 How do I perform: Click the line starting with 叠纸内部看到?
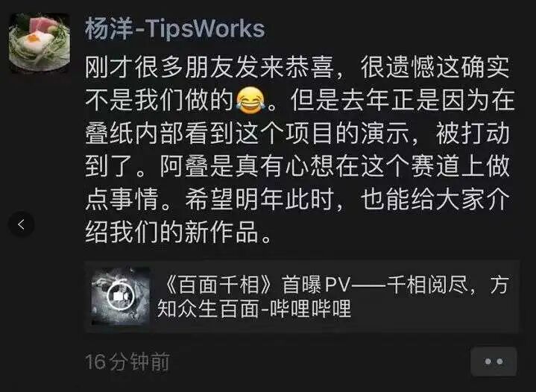pyautogui.click(x=297, y=133)
